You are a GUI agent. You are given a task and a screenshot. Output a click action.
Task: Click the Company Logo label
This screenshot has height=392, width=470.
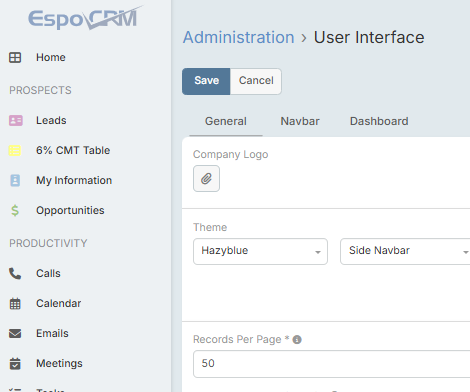[230, 154]
